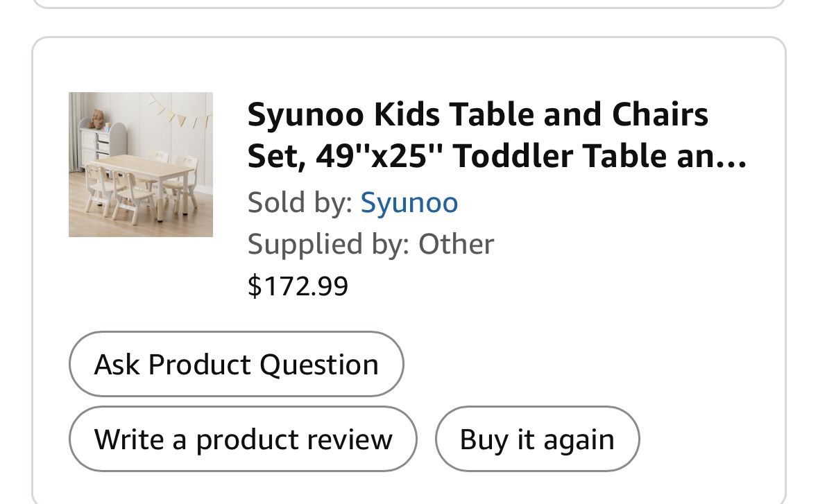Click the Sold by label area

click(x=297, y=202)
